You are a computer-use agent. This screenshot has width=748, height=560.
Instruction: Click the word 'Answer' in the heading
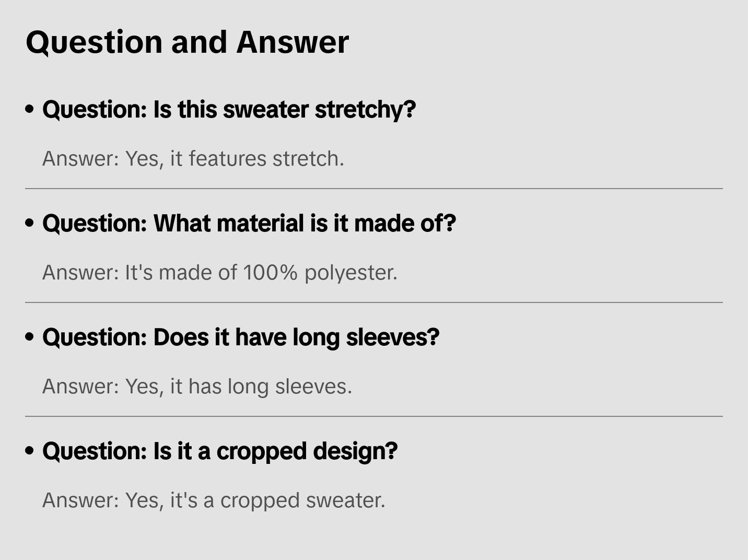click(293, 42)
